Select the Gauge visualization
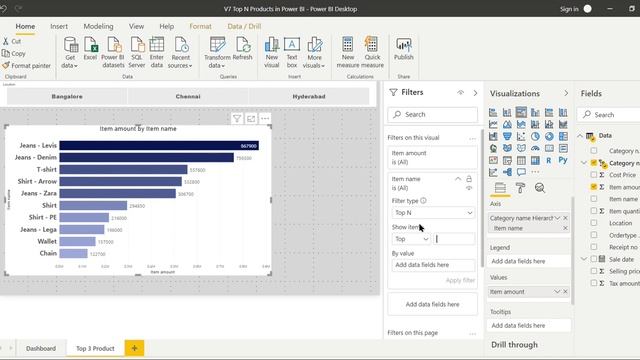Viewport: 640px width, 360px height. (x=535, y=148)
